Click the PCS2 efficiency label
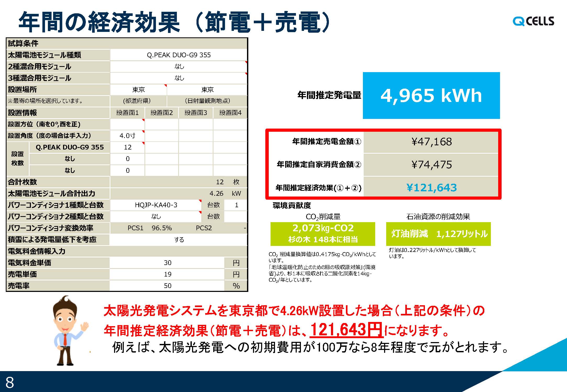The height and width of the screenshot is (392, 567). (x=204, y=228)
